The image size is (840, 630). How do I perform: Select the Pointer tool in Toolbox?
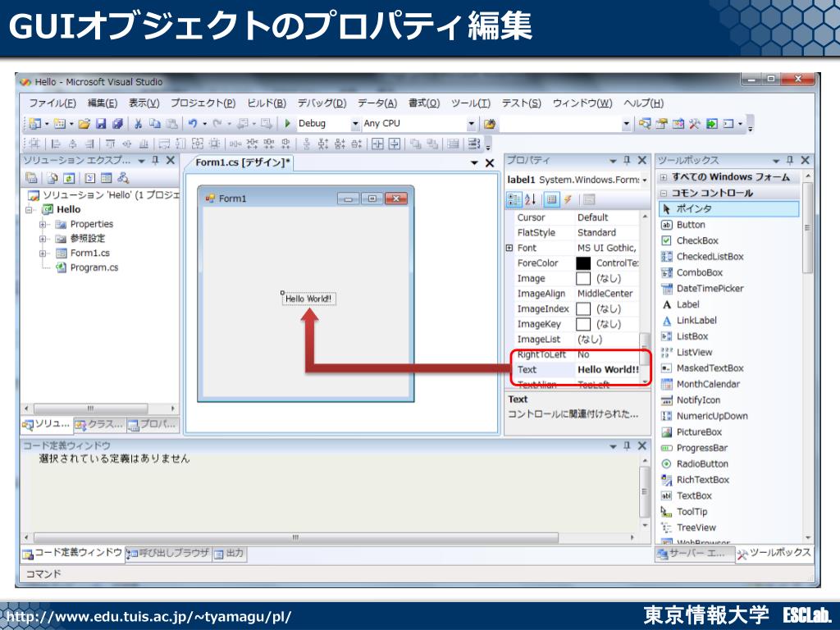729,209
